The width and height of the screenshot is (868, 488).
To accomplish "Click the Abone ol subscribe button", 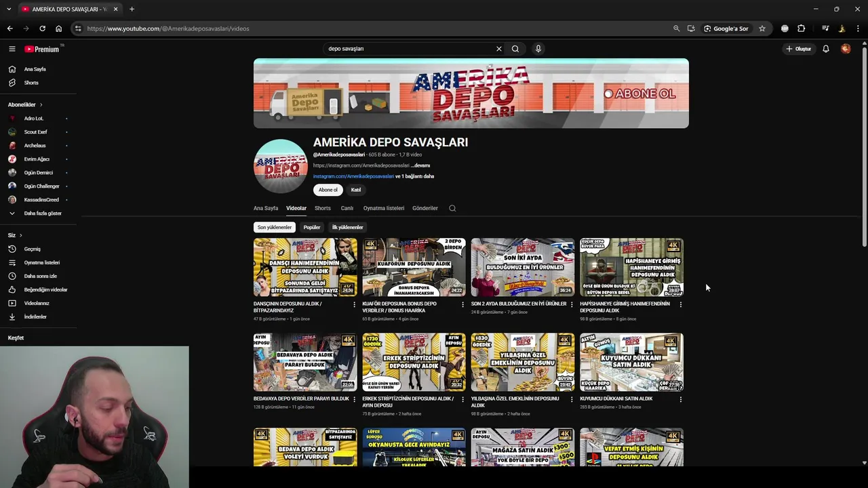I will coord(328,190).
